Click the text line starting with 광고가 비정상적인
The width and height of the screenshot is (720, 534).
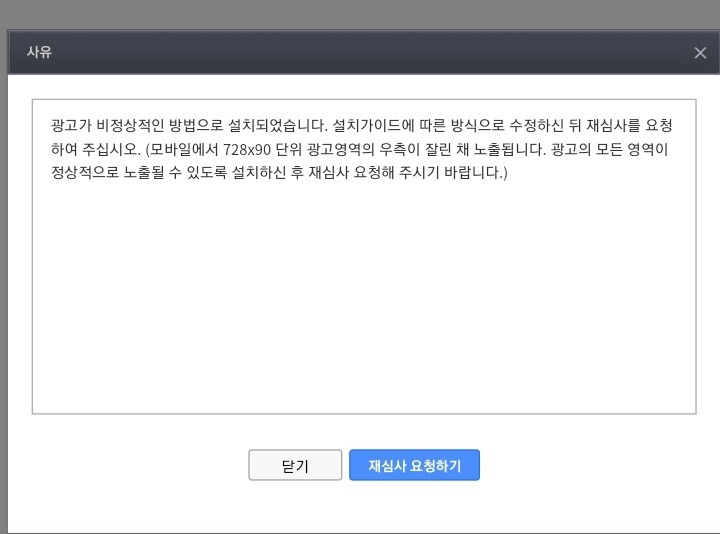coord(361,125)
